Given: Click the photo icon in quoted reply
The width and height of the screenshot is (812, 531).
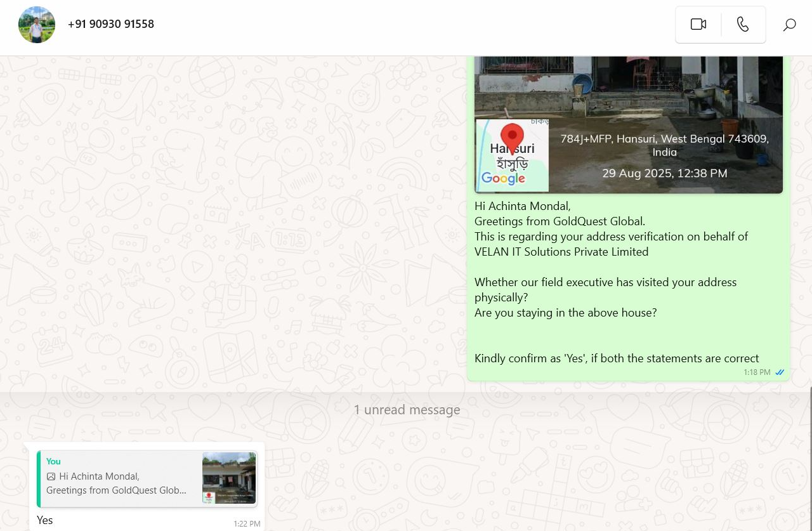Looking at the screenshot, I should tap(51, 476).
